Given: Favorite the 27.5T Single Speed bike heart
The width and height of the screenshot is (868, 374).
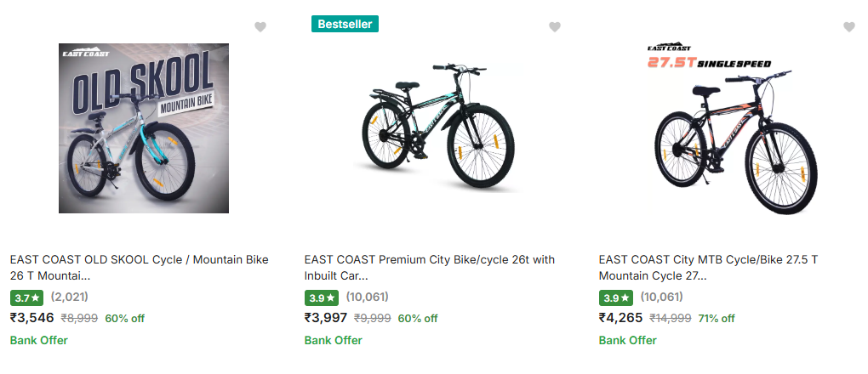Looking at the screenshot, I should (x=849, y=26).
